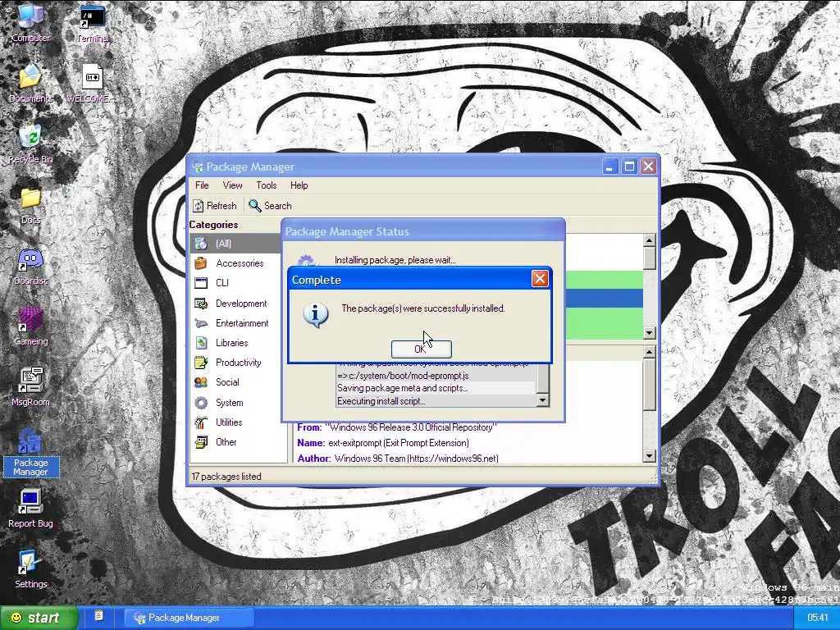Click the info icon in Complete dialog

click(x=316, y=315)
